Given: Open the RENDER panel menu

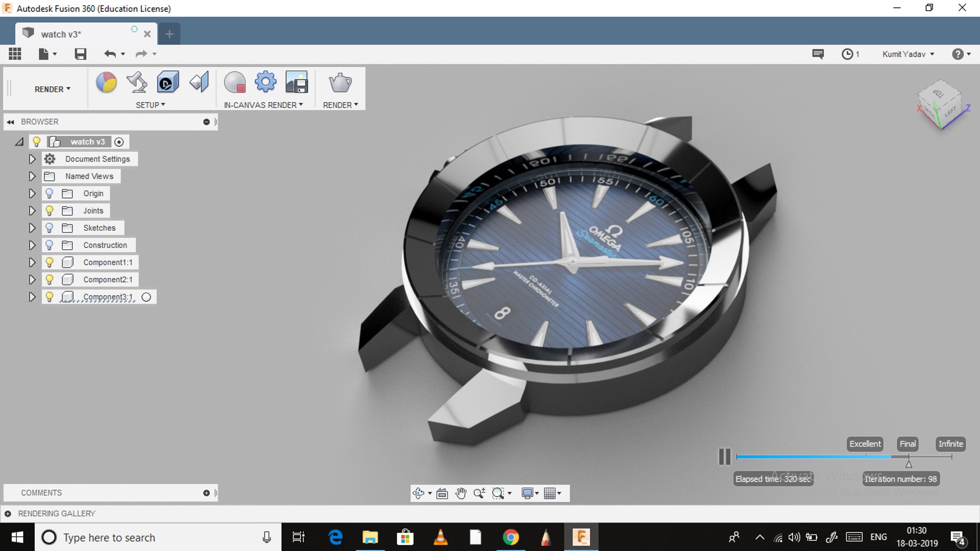Looking at the screenshot, I should pos(340,105).
